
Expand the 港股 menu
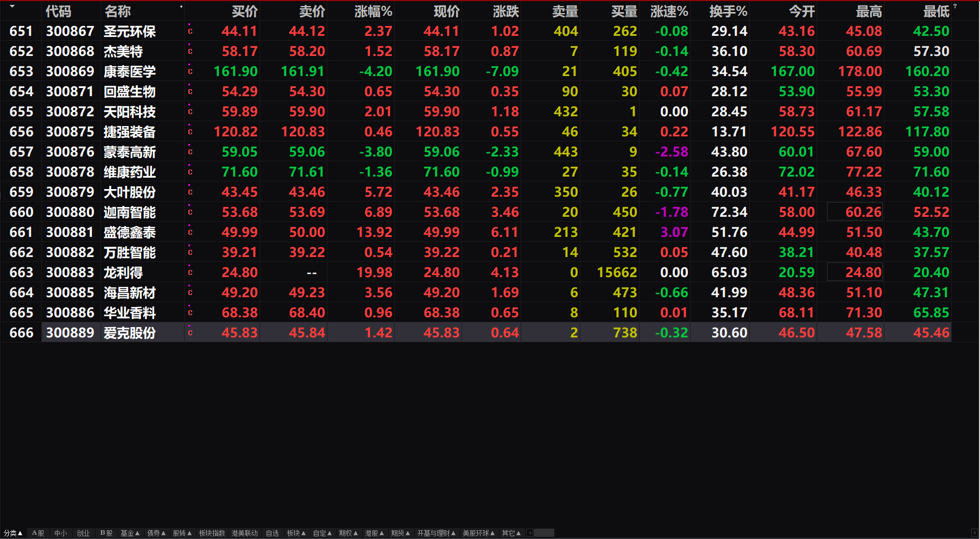tap(375, 533)
